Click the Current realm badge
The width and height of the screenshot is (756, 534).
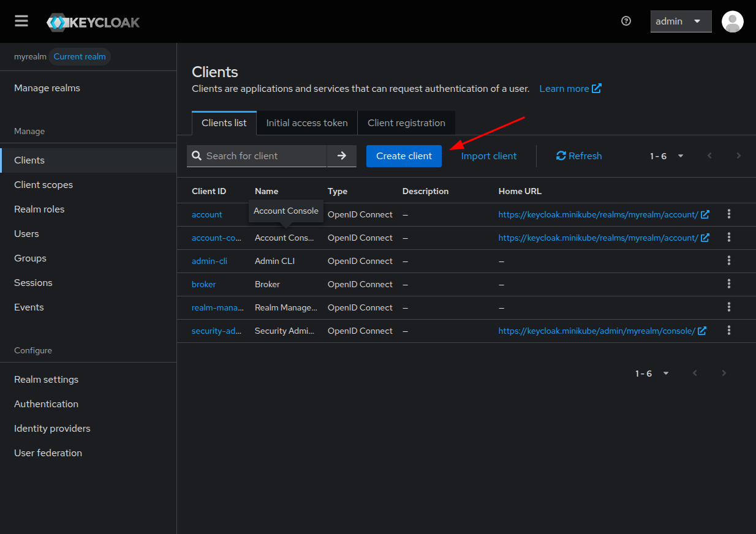coord(80,56)
